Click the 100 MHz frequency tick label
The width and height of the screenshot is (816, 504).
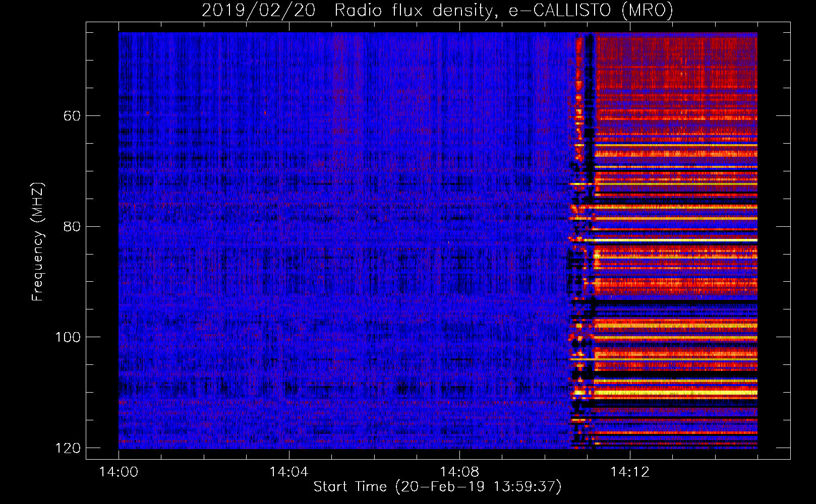[x=68, y=337]
